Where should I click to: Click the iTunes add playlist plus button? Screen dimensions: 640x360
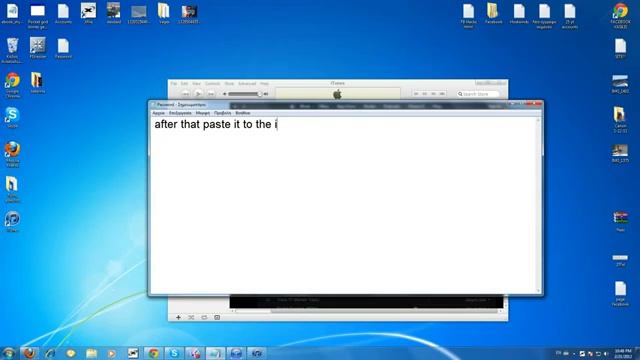pyautogui.click(x=178, y=317)
